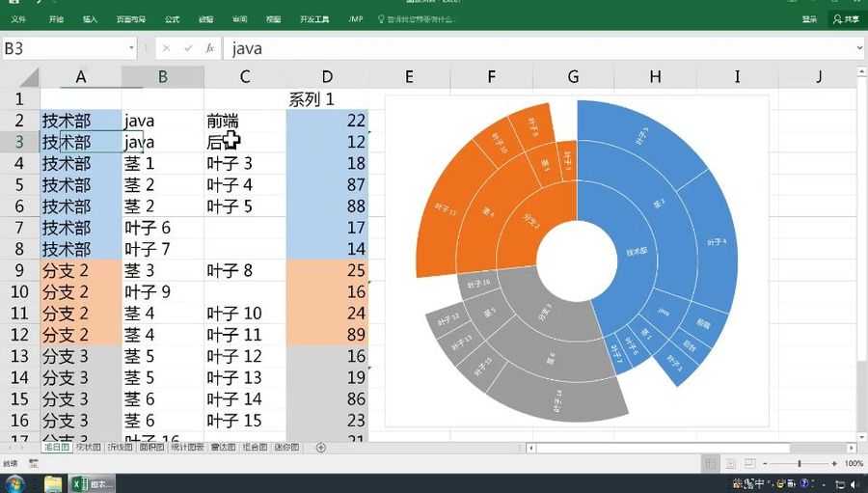
Task: Click the lightbulb tell-me search box
Action: 415,19
